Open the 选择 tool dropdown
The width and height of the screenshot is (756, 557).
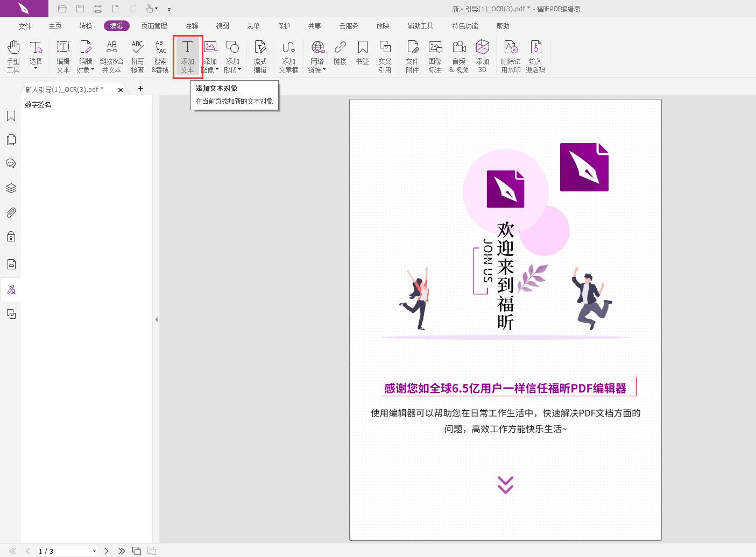[36, 67]
